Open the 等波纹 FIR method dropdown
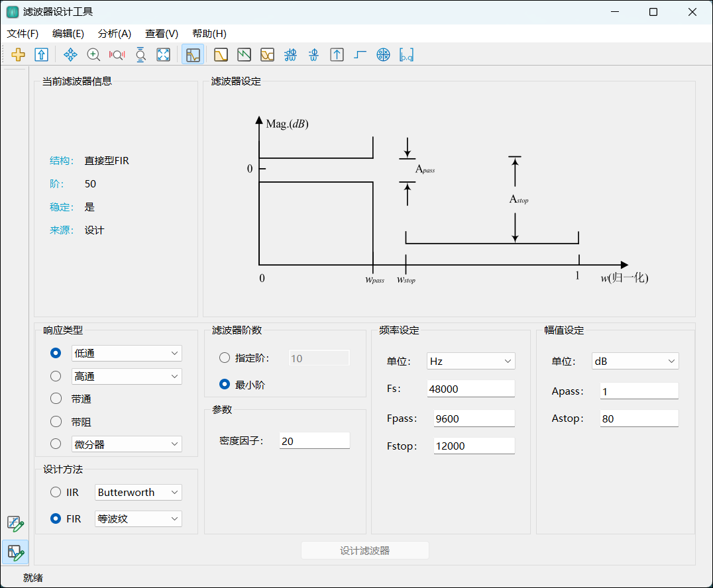Image resolution: width=713 pixels, height=588 pixels. point(138,519)
